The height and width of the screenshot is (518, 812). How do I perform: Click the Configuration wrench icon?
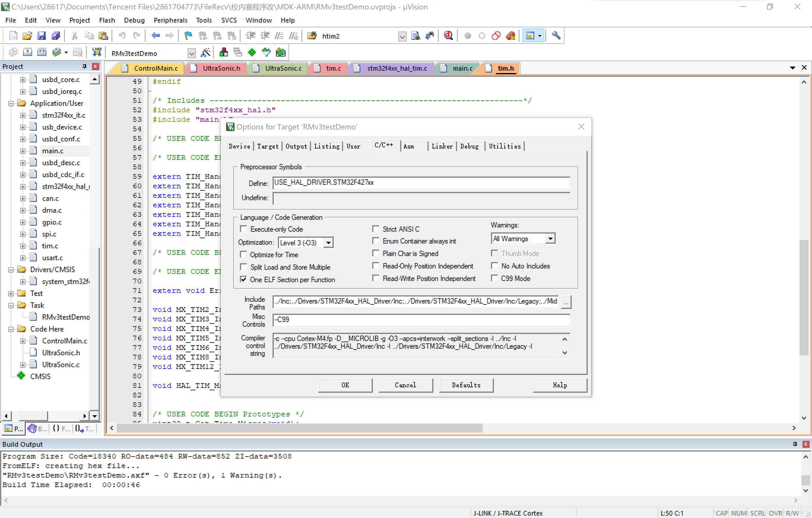(x=556, y=36)
